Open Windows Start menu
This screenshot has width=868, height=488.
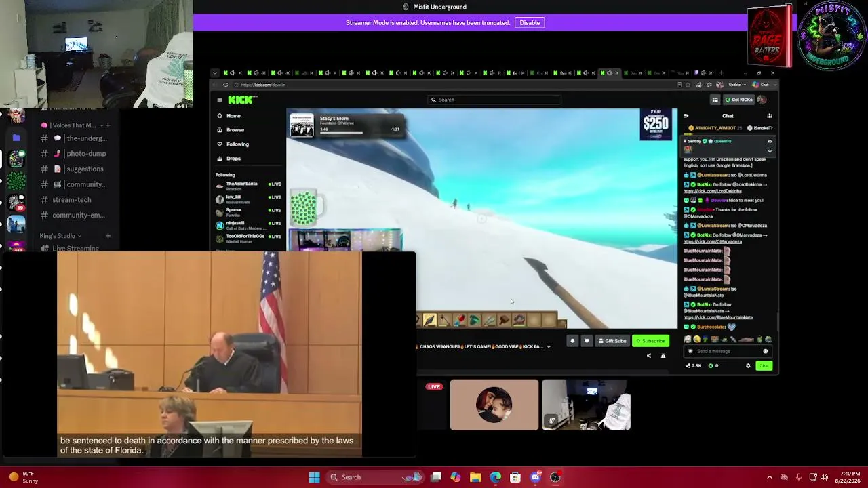pos(314,477)
